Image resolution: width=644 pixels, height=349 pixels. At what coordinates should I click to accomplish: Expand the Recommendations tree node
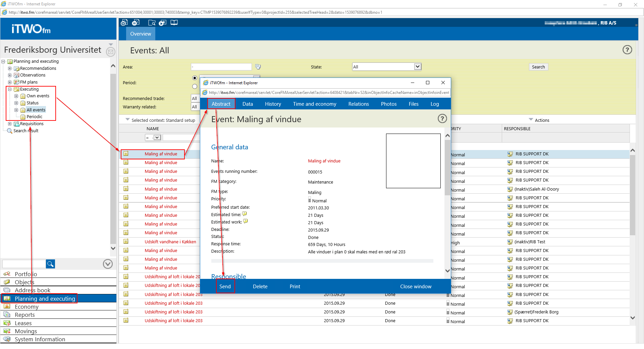coord(10,68)
